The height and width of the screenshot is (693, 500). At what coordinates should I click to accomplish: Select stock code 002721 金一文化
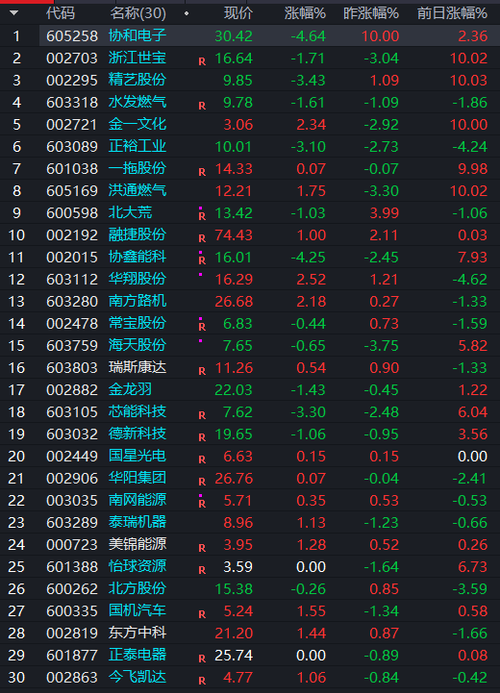72,125
